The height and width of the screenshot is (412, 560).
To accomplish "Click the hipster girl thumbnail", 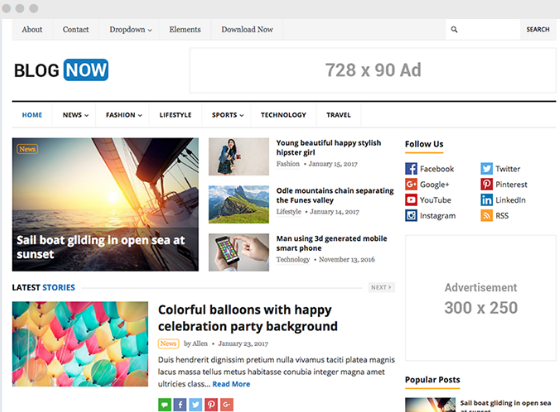I will [239, 156].
